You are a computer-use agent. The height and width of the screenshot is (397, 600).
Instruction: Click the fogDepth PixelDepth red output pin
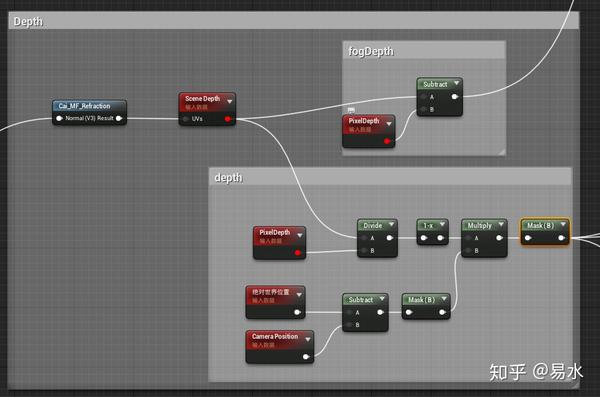click(387, 141)
